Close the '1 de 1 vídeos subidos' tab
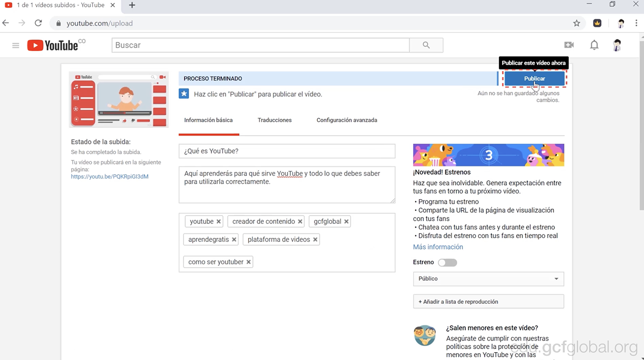644x360 pixels. (113, 5)
